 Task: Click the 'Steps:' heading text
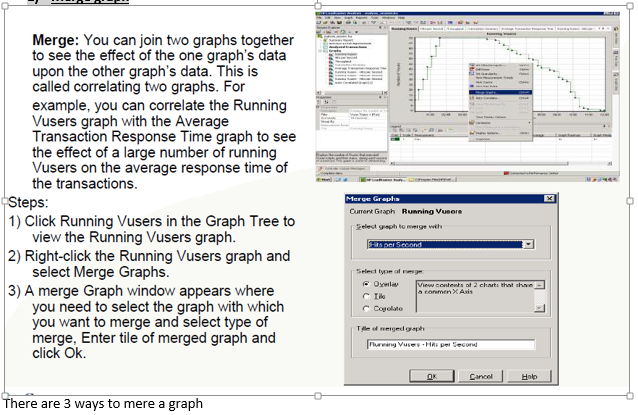(x=28, y=202)
